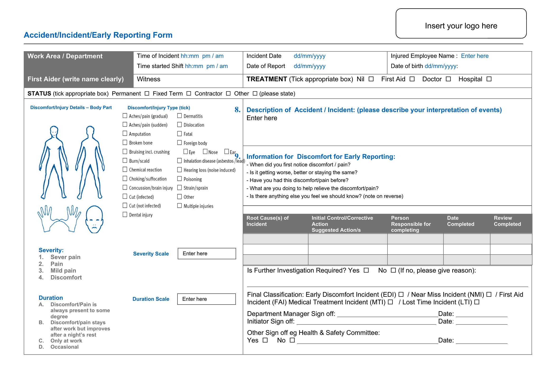Click the hands diagram
The height and width of the screenshot is (392, 555).
point(59,219)
